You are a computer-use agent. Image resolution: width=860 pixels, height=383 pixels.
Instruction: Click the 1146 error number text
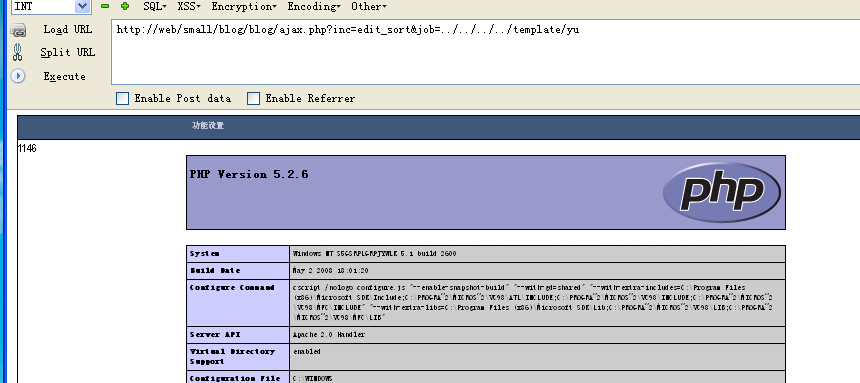27,148
